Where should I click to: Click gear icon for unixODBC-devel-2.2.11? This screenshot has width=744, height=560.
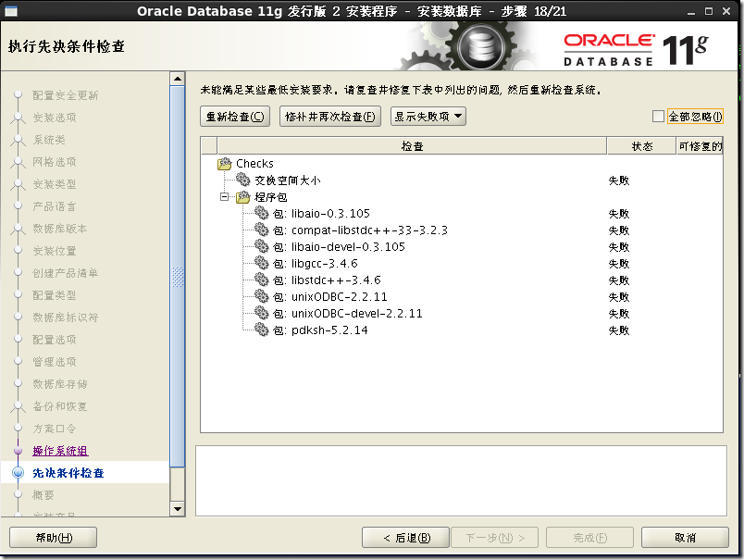pyautogui.click(x=262, y=312)
